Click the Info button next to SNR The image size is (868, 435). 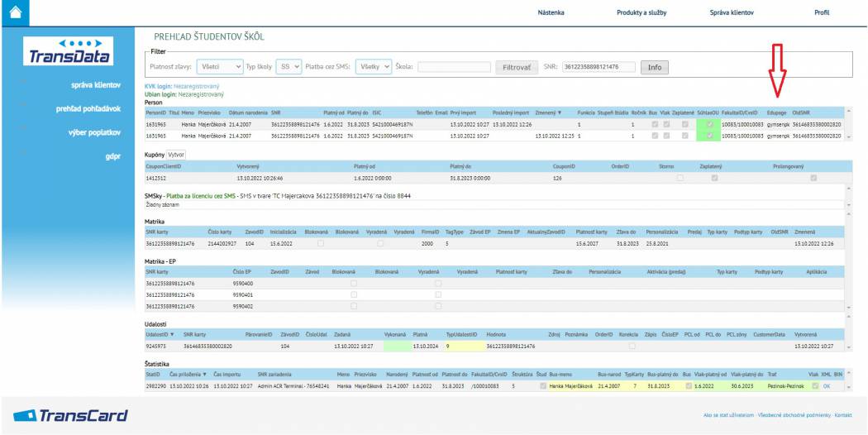click(654, 67)
